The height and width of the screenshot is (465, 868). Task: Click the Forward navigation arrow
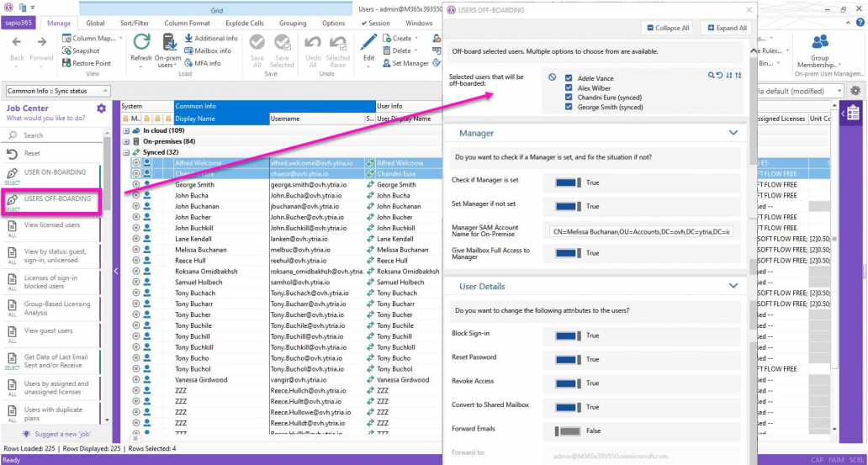pyautogui.click(x=41, y=42)
